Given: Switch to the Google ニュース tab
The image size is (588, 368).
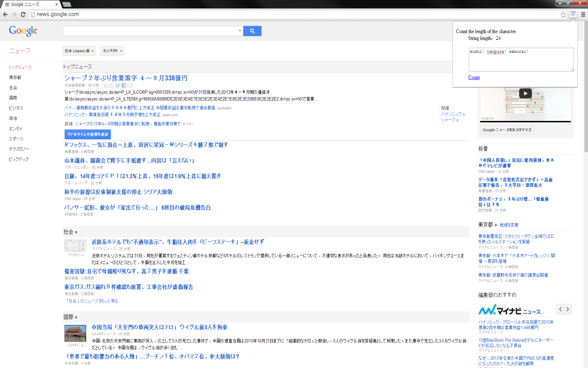Looking at the screenshot, I should pos(30,4).
